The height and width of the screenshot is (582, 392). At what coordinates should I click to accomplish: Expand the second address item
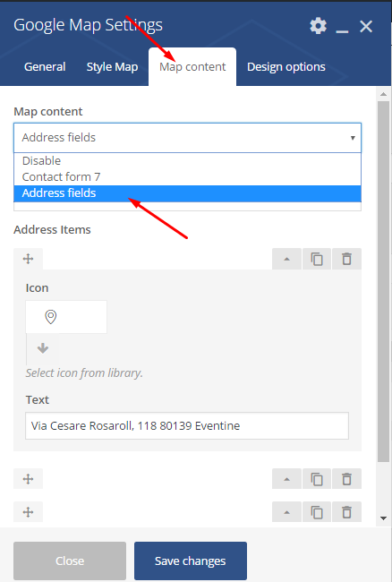286,479
